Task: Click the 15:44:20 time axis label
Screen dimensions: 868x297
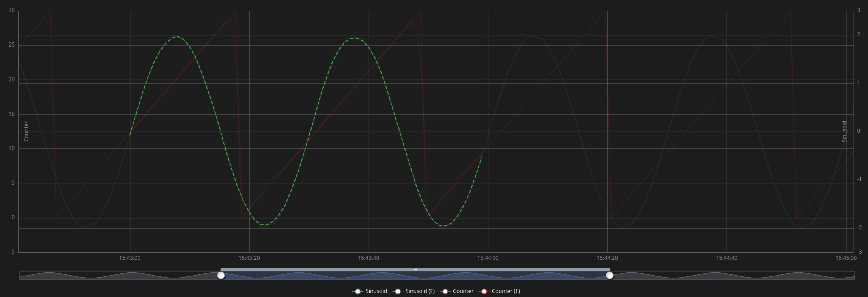Action: pyautogui.click(x=607, y=258)
